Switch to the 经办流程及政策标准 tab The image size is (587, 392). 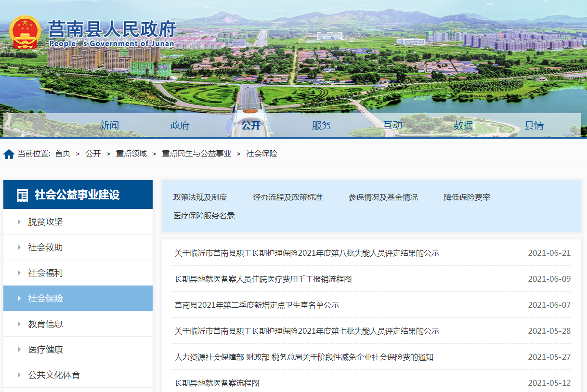click(288, 197)
